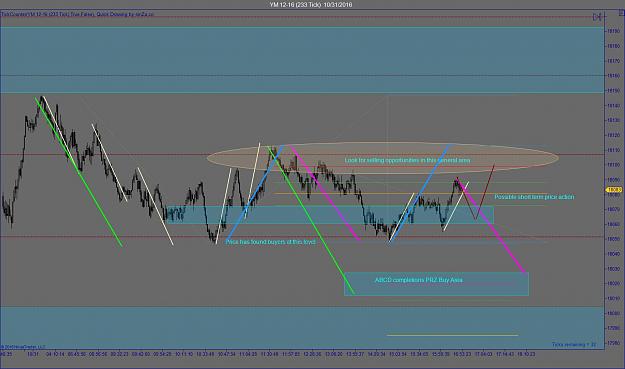Click the TickCounter indicator label at top left
The height and width of the screenshot is (369, 625).
coord(77,14)
